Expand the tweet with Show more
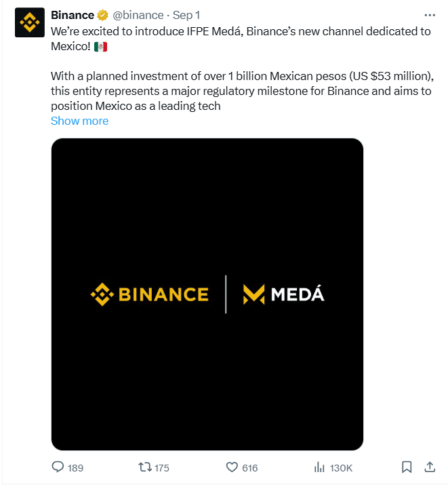This screenshot has height=485, width=448. point(79,121)
